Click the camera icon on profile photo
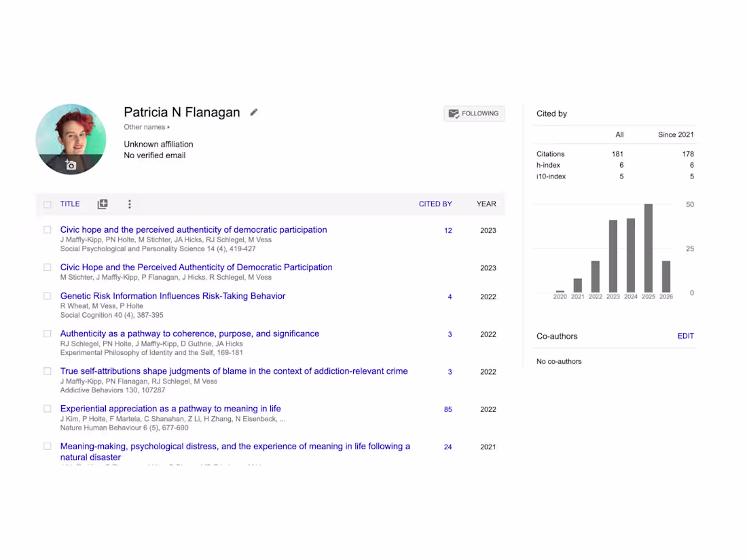 (70, 164)
